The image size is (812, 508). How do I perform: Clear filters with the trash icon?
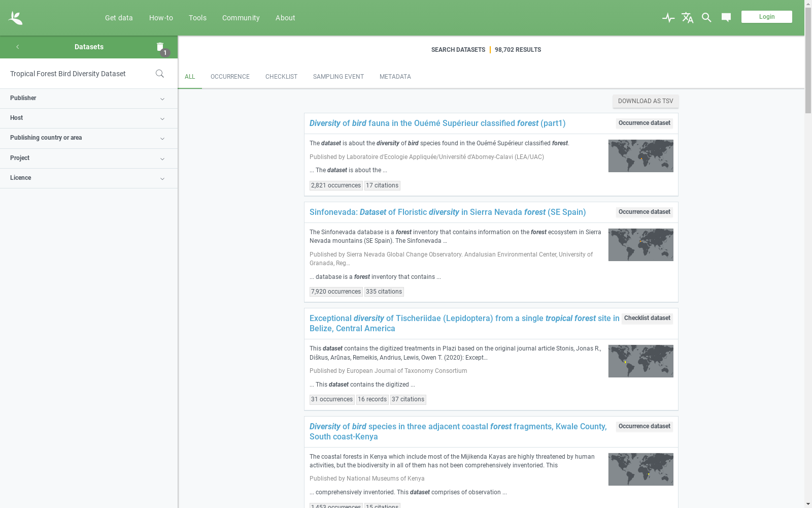click(x=160, y=47)
